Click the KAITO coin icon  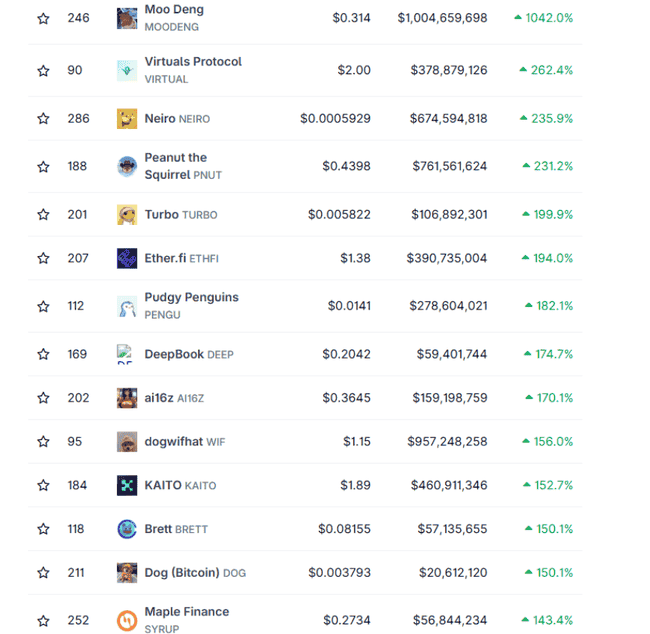pos(127,485)
